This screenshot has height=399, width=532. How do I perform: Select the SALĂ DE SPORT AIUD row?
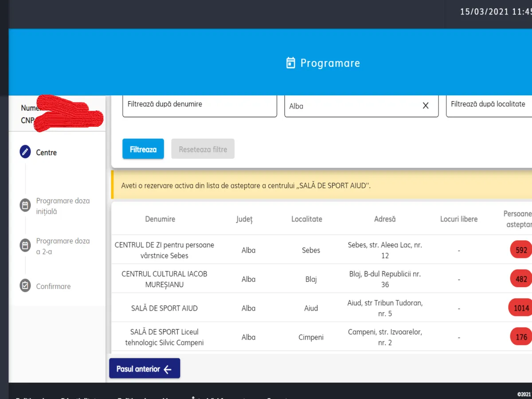(164, 308)
